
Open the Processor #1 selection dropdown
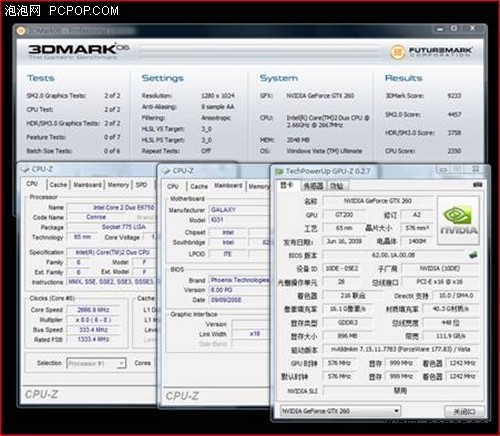click(96, 363)
